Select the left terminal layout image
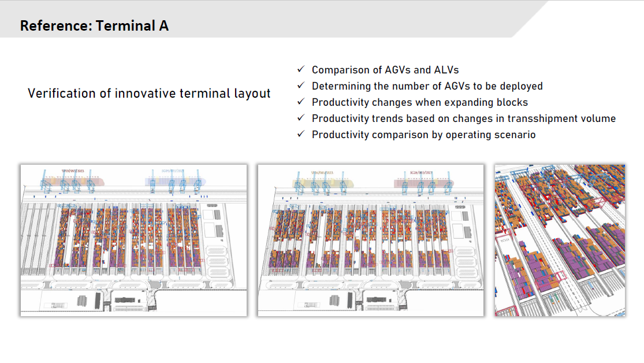 pos(133,240)
